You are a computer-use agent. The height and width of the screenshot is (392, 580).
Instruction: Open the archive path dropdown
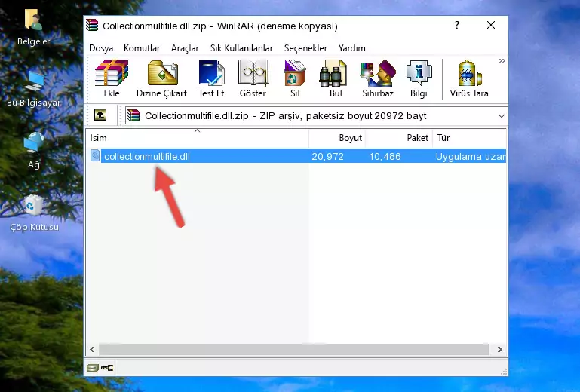click(x=502, y=116)
